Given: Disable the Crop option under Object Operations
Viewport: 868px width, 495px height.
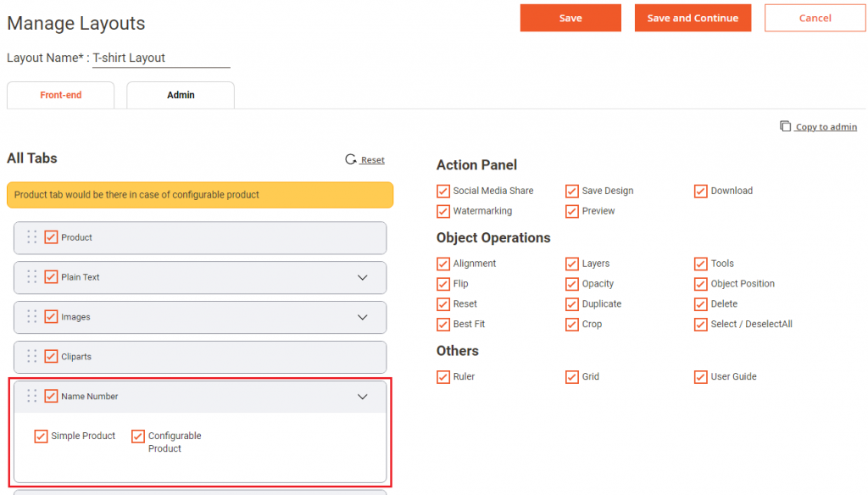Looking at the screenshot, I should coord(572,324).
